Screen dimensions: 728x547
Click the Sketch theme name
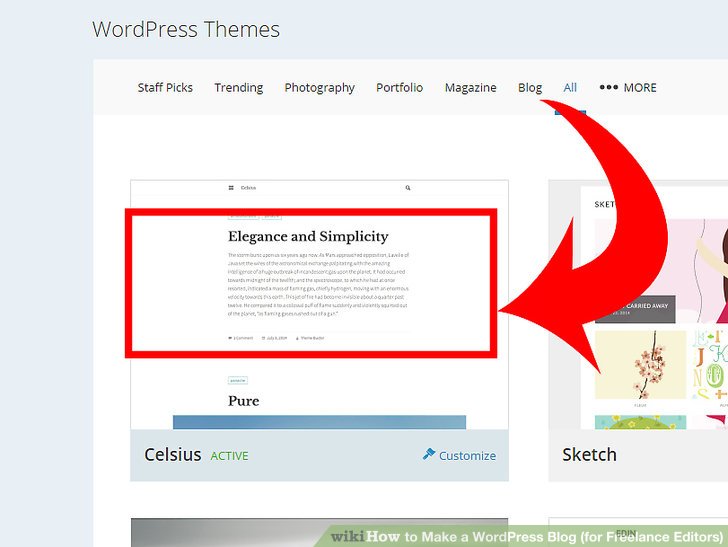click(x=589, y=455)
